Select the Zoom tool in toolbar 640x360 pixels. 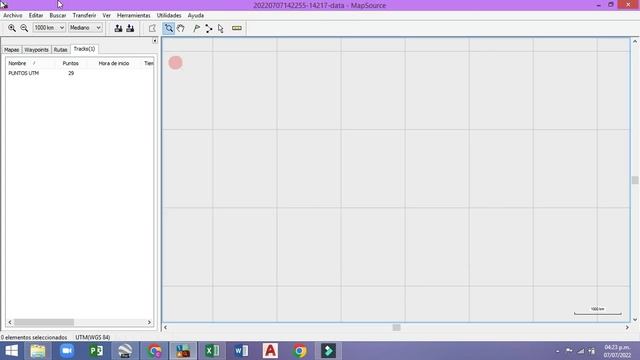coord(169,28)
